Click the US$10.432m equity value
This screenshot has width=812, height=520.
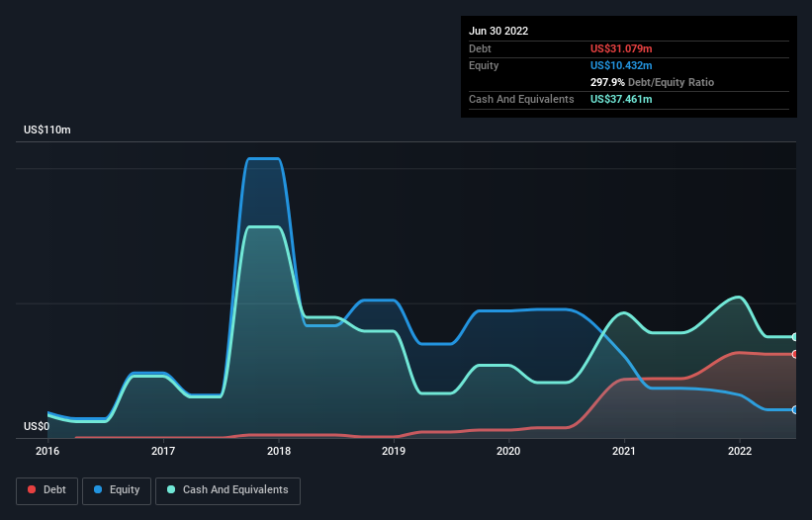pos(621,65)
